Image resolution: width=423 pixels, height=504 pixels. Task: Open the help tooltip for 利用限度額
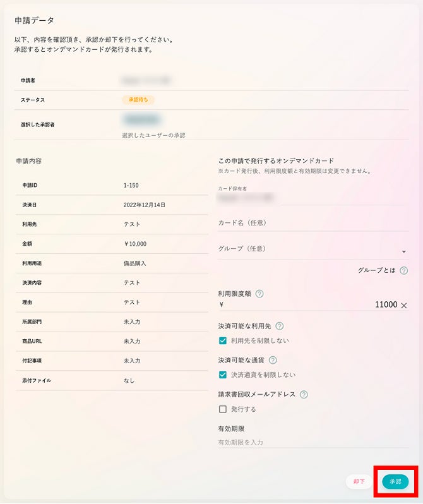[x=259, y=294]
